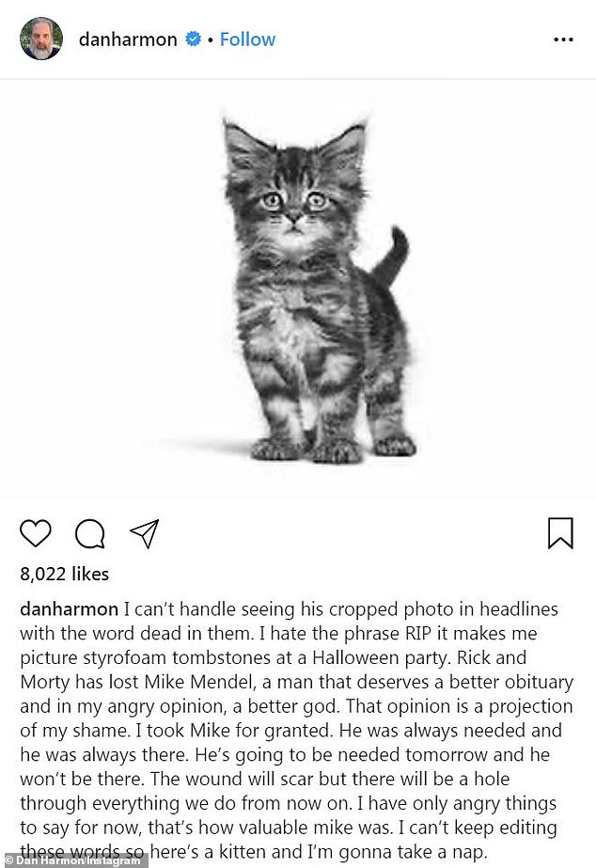Click the kitten's face in the image
596x868 pixels.
294,200
